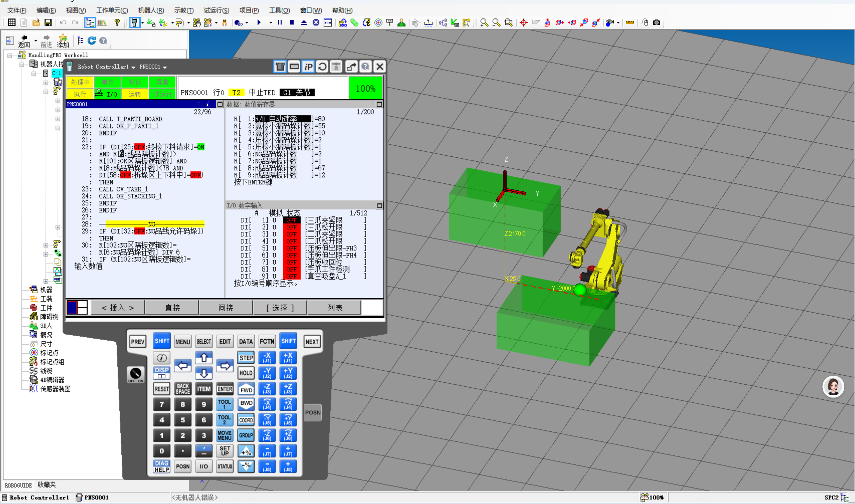The height and width of the screenshot is (504, 855).
Task: Open the 文件(F) menu
Action: 17,11
